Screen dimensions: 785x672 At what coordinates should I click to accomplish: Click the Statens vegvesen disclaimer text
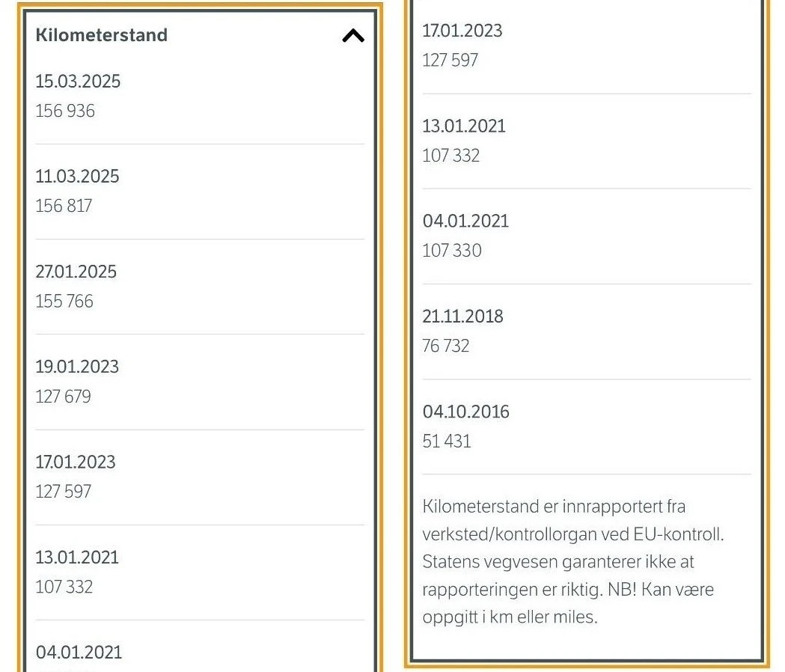coord(573,561)
